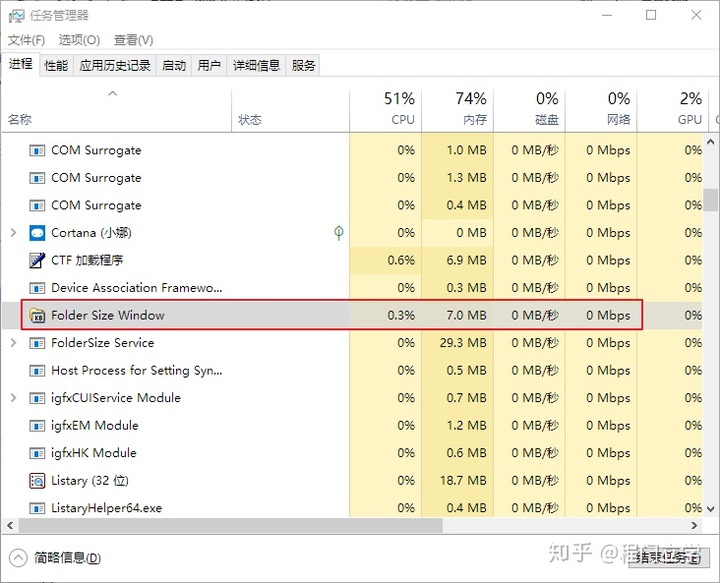720x583 pixels.
Task: Click the 29.3 MB memory value
Action: tap(463, 343)
